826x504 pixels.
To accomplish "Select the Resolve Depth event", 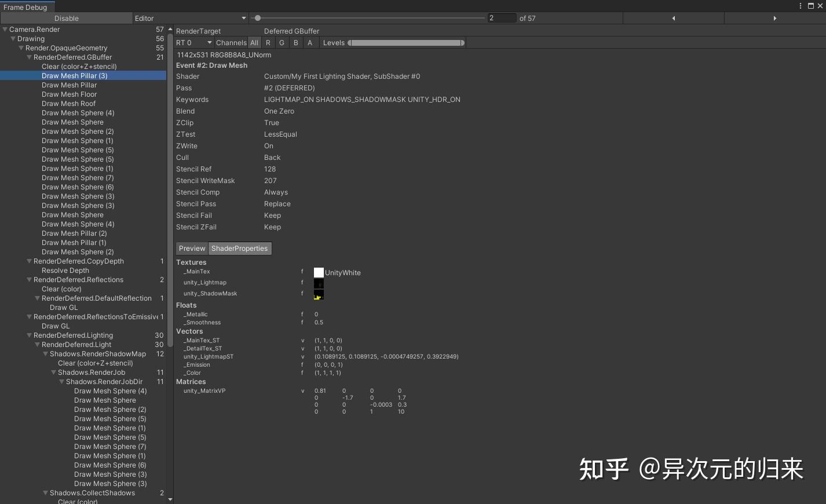I will coord(65,270).
